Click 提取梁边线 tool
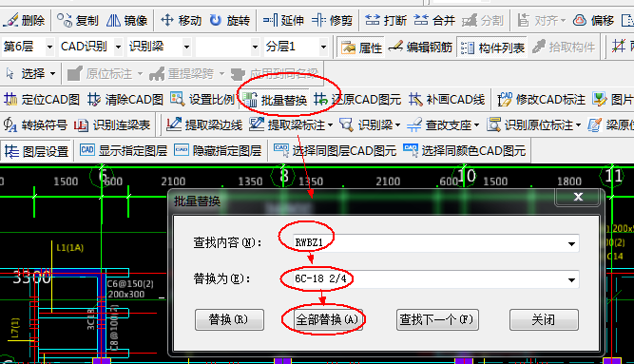The image size is (634, 364). (x=204, y=125)
